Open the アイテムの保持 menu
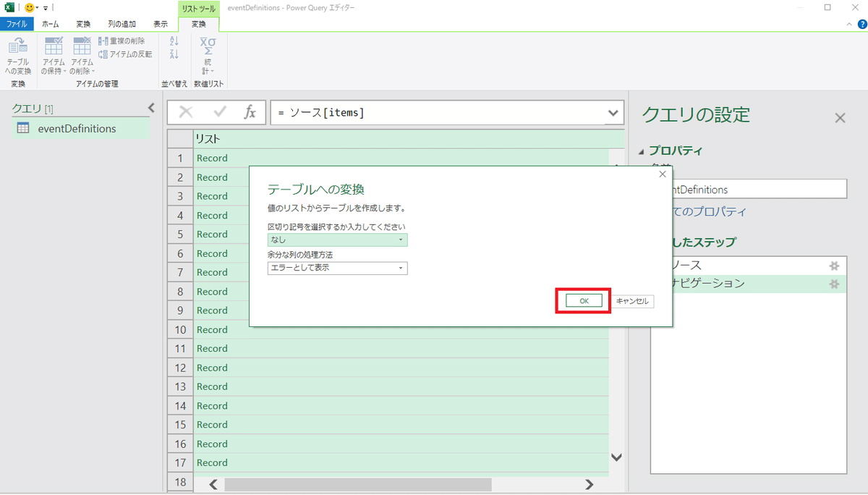Viewport: 868px width, 495px height. (54, 56)
